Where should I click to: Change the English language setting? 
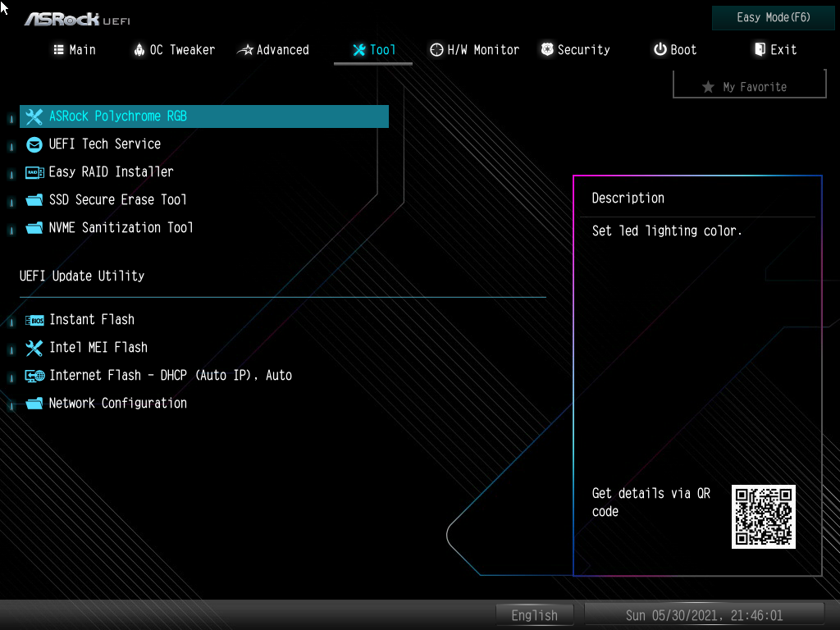coord(535,615)
